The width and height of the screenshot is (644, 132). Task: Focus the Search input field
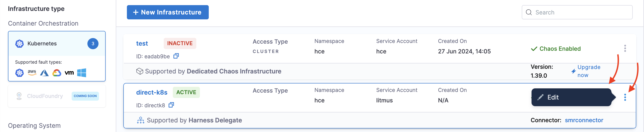(x=583, y=12)
